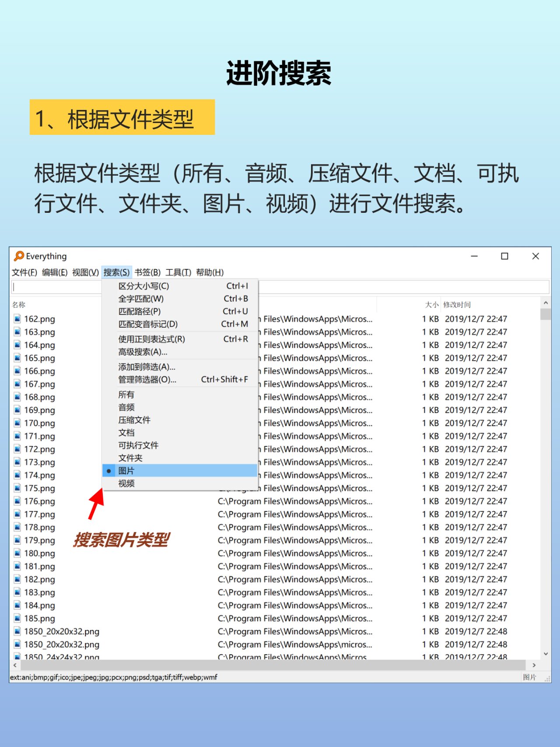Select the file icon beside 168.png
The height and width of the screenshot is (747, 560).
[x=17, y=397]
